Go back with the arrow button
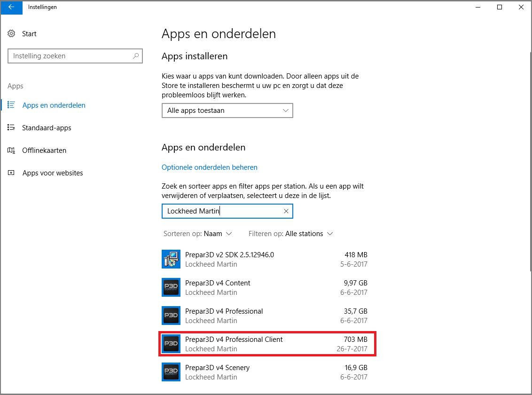This screenshot has width=532, height=395. pos(11,7)
